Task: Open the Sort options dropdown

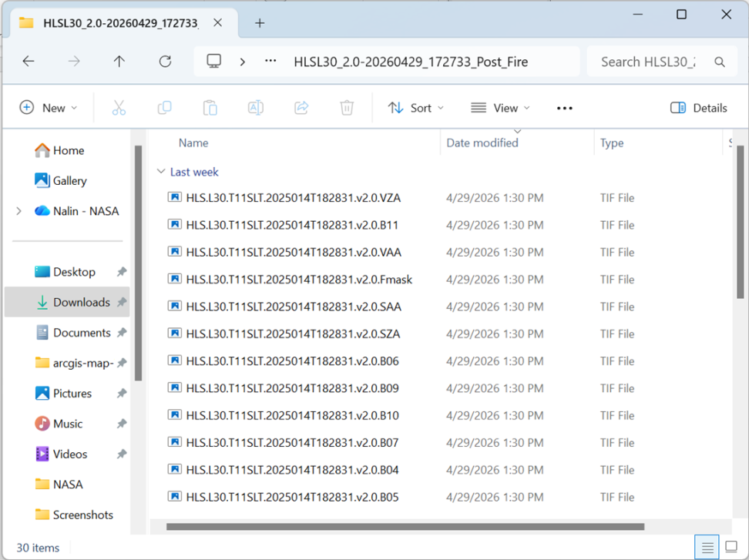Action: click(x=415, y=108)
